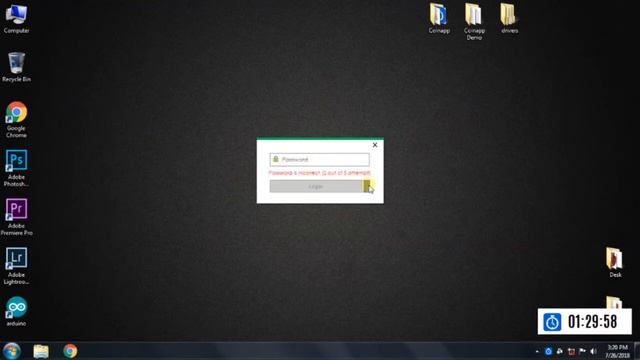Open Action Center flag icon
Viewport: 640px width, 360px height.
(582, 351)
